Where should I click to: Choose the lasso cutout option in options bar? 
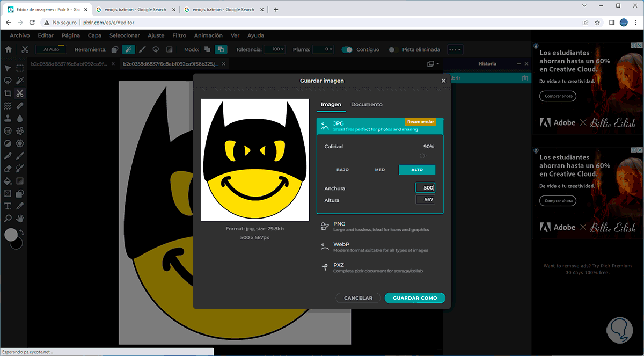[156, 49]
